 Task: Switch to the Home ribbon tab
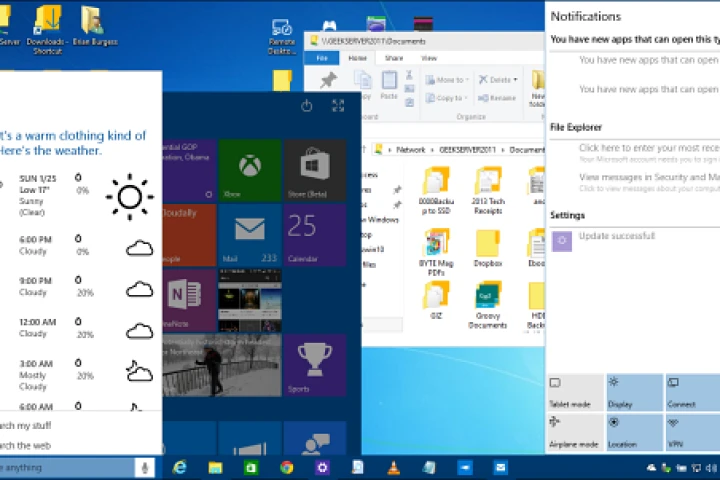click(357, 58)
